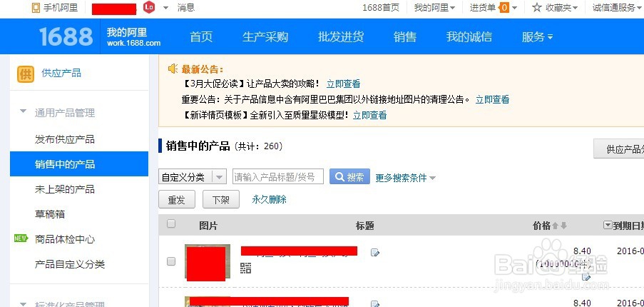Open the first product thumbnail image
Image resolution: width=644 pixels, height=307 pixels.
[208, 262]
